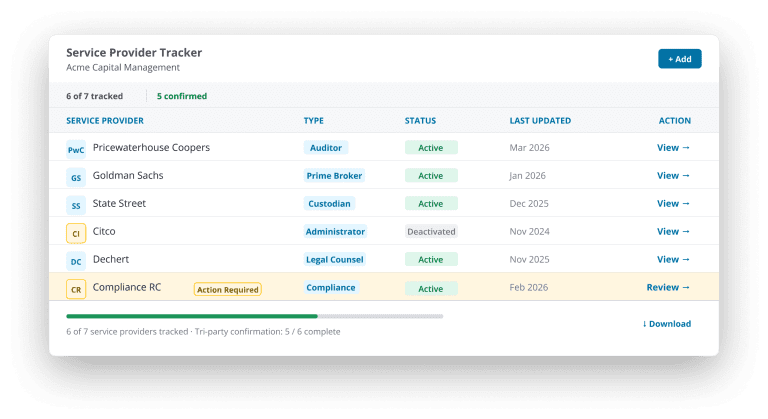Click the Action column header

(674, 121)
